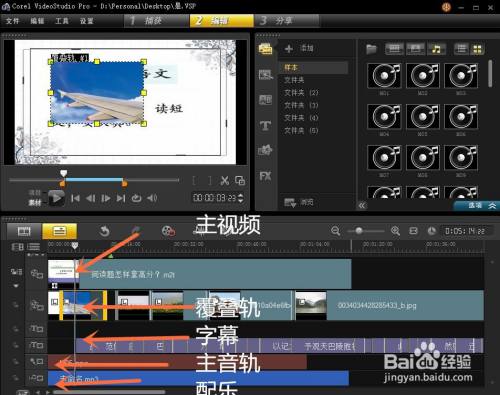
Task: Select the voice track header icon
Action: click(x=37, y=361)
